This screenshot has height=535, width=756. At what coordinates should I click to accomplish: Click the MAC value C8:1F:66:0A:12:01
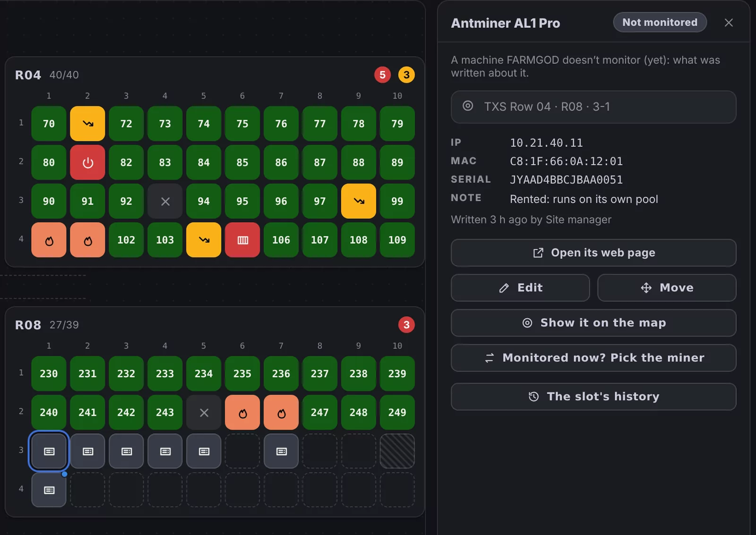pos(566,161)
